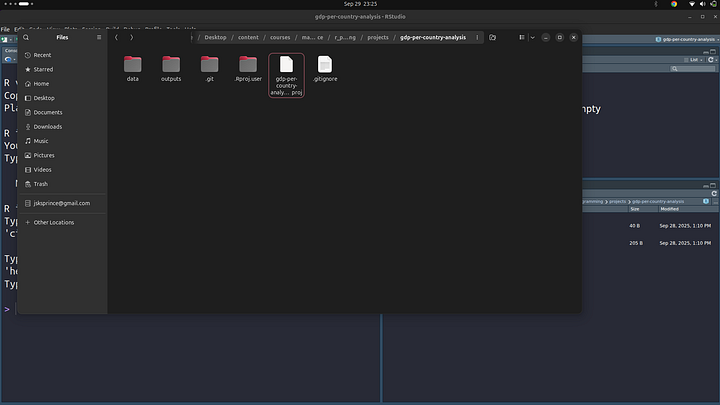Click the 205 B size cell in RStudio
This screenshot has width=720, height=405.
(636, 243)
